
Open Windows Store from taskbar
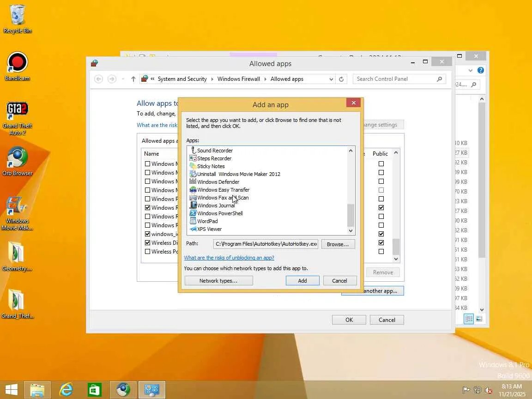94,389
